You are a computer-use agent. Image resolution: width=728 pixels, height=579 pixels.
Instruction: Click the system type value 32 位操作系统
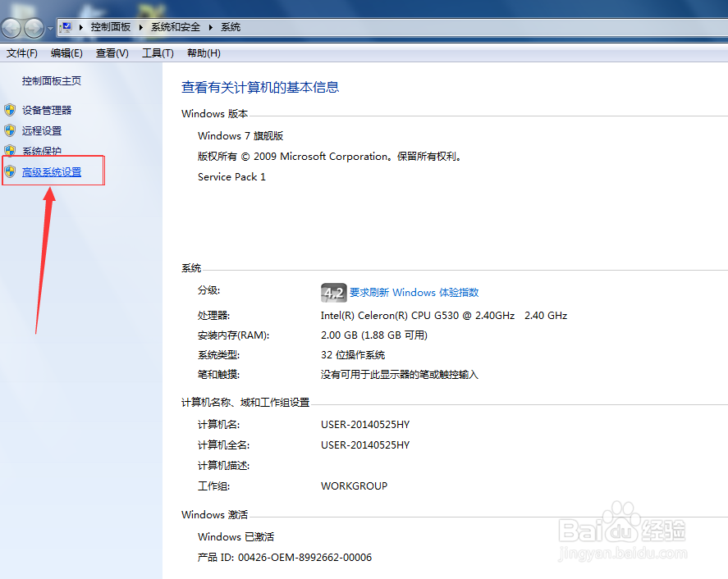(x=353, y=355)
